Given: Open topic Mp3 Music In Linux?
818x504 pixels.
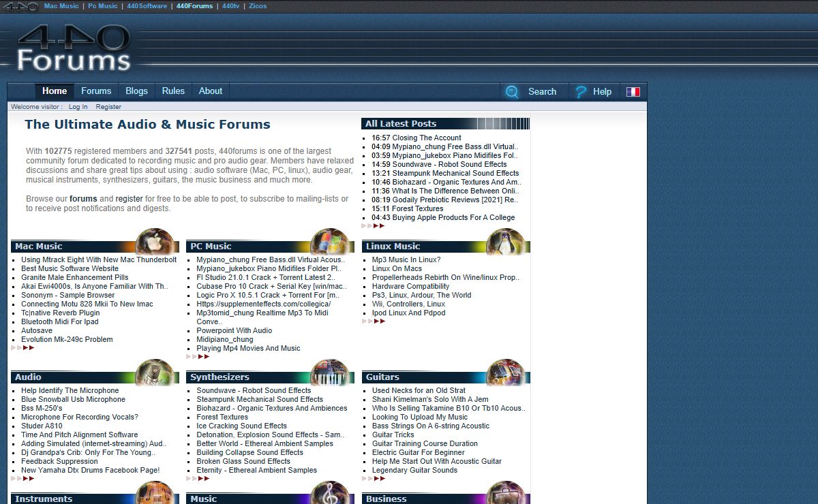Looking at the screenshot, I should 406,259.
